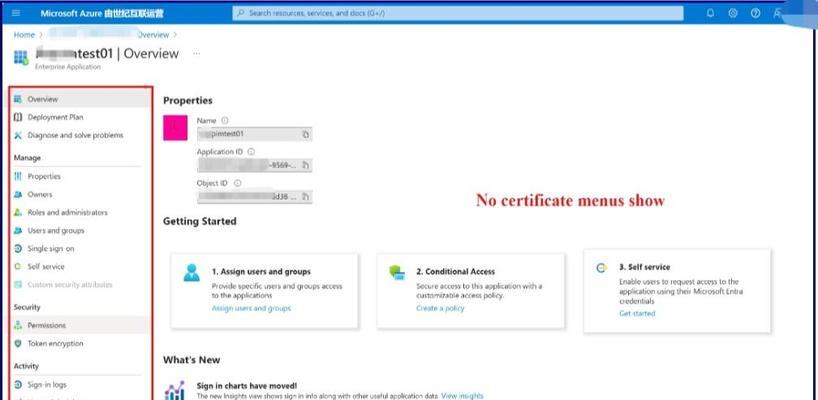Click the Microsoft Azure portal title
The image size is (818, 400).
(x=102, y=13)
